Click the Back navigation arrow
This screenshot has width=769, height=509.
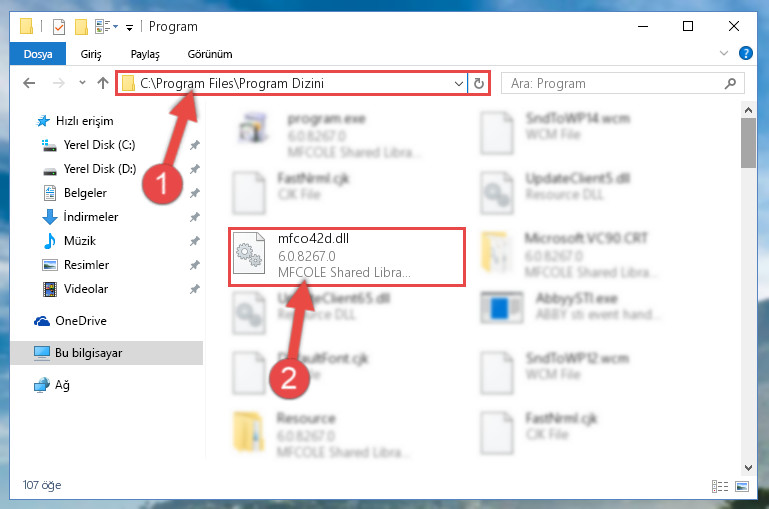coord(29,83)
